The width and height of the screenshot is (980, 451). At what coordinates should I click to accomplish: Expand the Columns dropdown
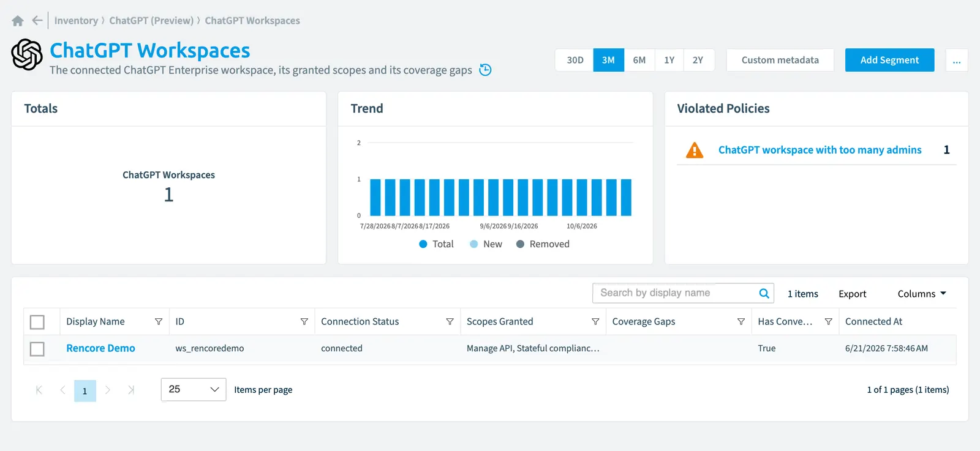tap(922, 294)
